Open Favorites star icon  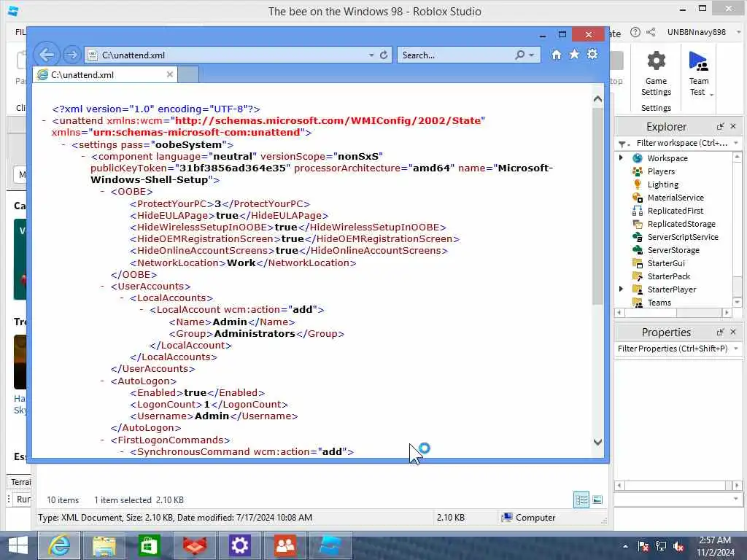[x=574, y=54]
